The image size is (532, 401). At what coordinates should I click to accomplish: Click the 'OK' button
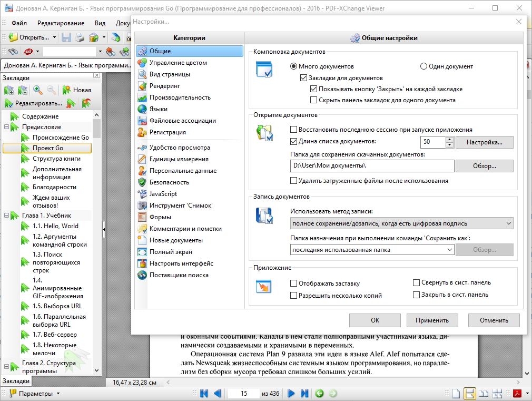pos(375,320)
